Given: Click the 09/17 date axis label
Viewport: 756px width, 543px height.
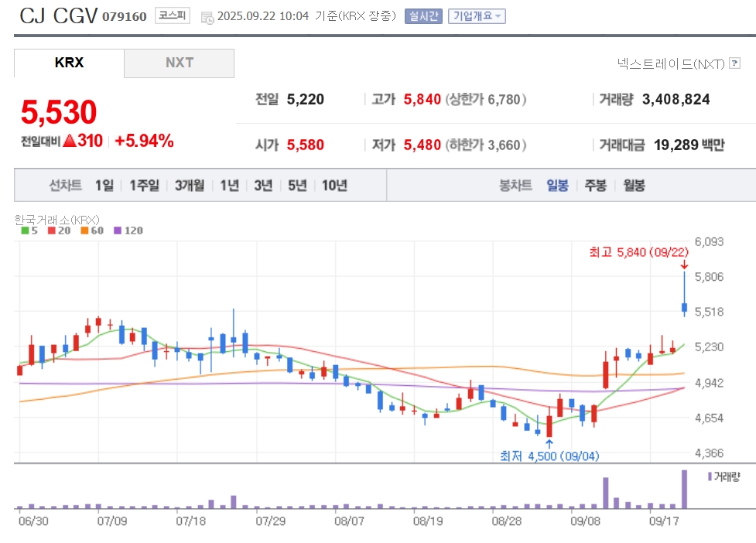Looking at the screenshot, I should tap(664, 521).
